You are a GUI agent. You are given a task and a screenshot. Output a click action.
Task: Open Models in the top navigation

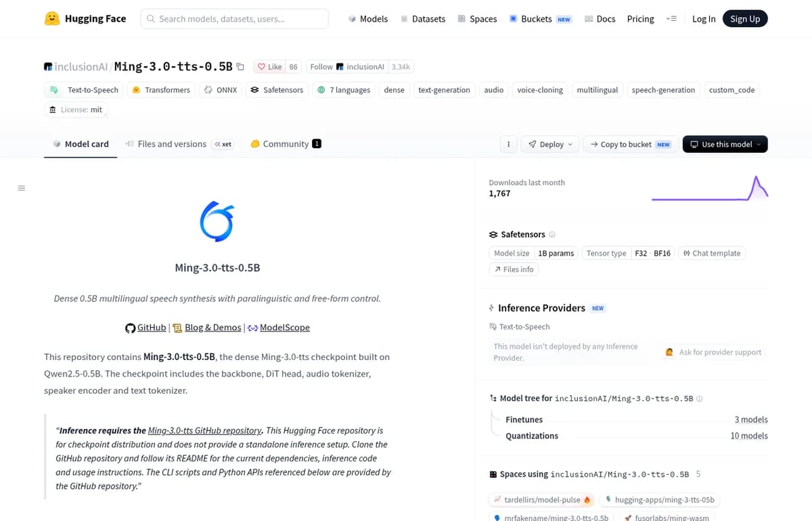coord(367,19)
